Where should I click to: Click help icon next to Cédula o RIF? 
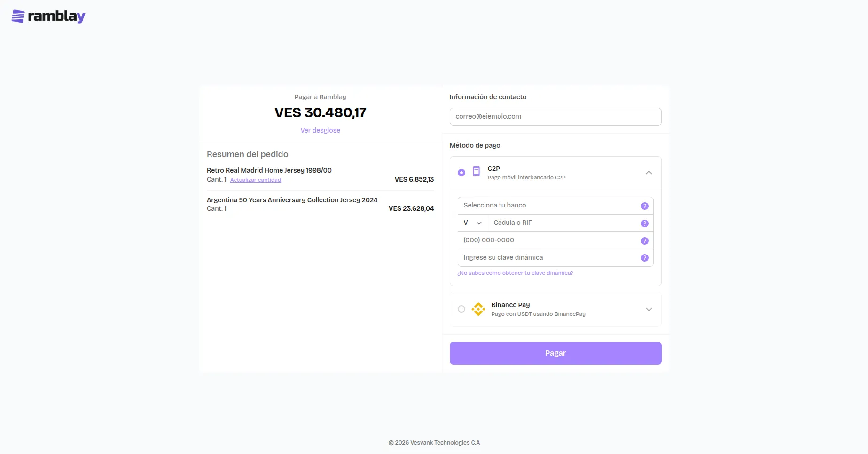(644, 223)
